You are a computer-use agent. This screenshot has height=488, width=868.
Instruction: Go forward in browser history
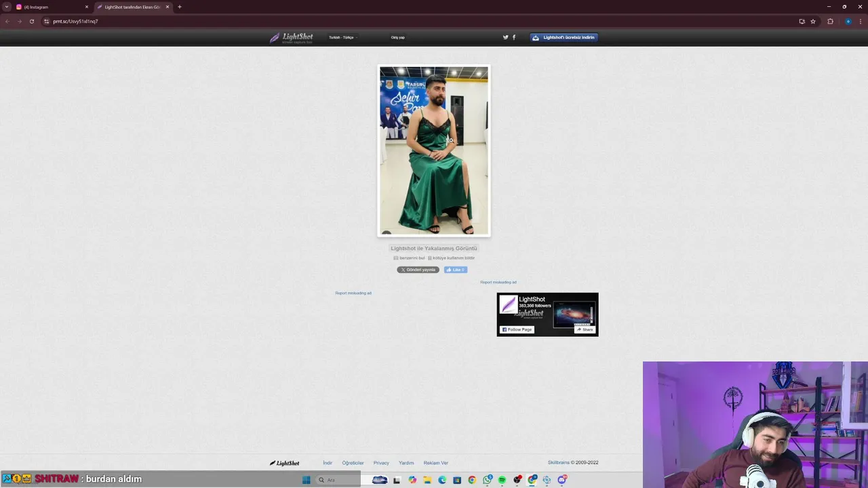coord(19,21)
